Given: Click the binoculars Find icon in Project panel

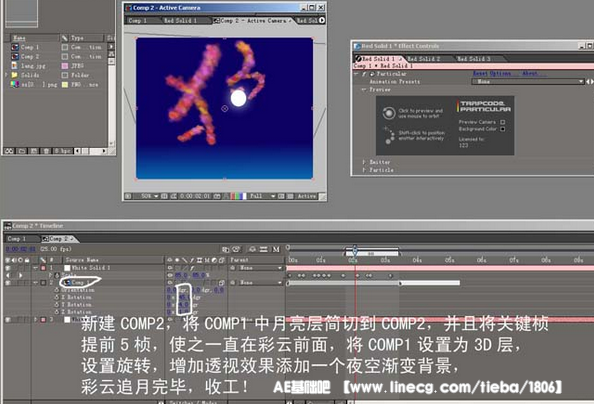Looking at the screenshot, I should pos(9,151).
